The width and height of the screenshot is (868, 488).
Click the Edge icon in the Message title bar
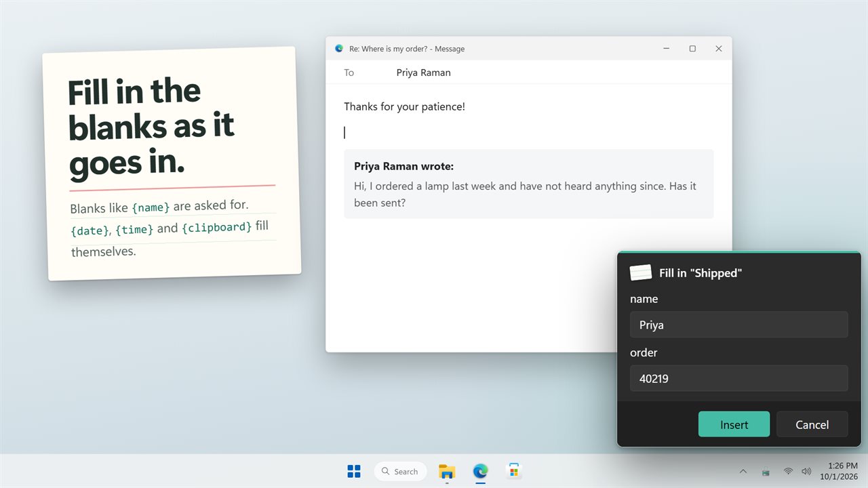[339, 49]
